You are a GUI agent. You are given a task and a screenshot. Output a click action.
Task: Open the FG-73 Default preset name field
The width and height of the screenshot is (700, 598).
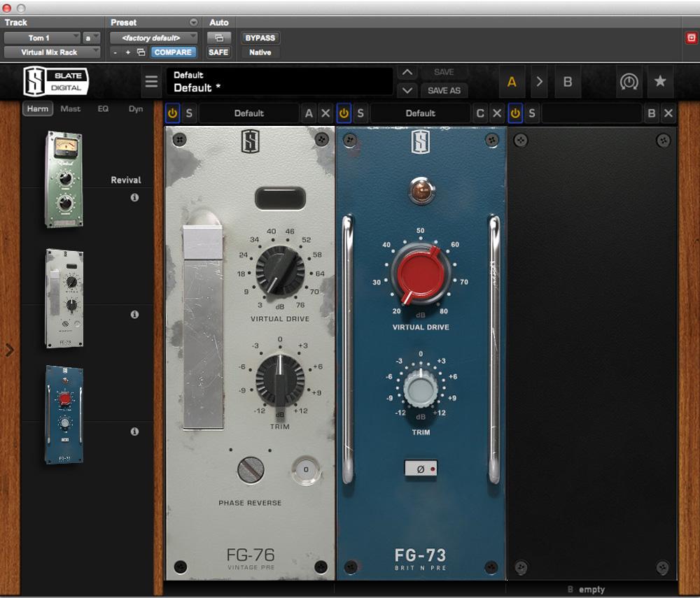[421, 113]
